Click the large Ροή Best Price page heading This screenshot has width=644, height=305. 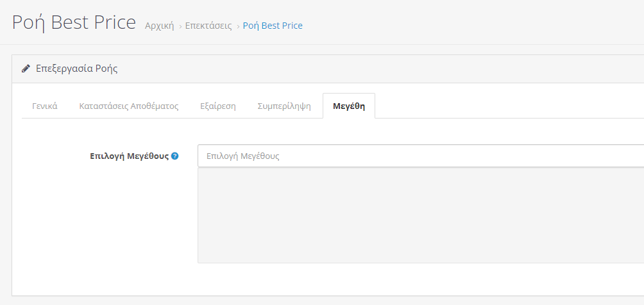click(74, 22)
